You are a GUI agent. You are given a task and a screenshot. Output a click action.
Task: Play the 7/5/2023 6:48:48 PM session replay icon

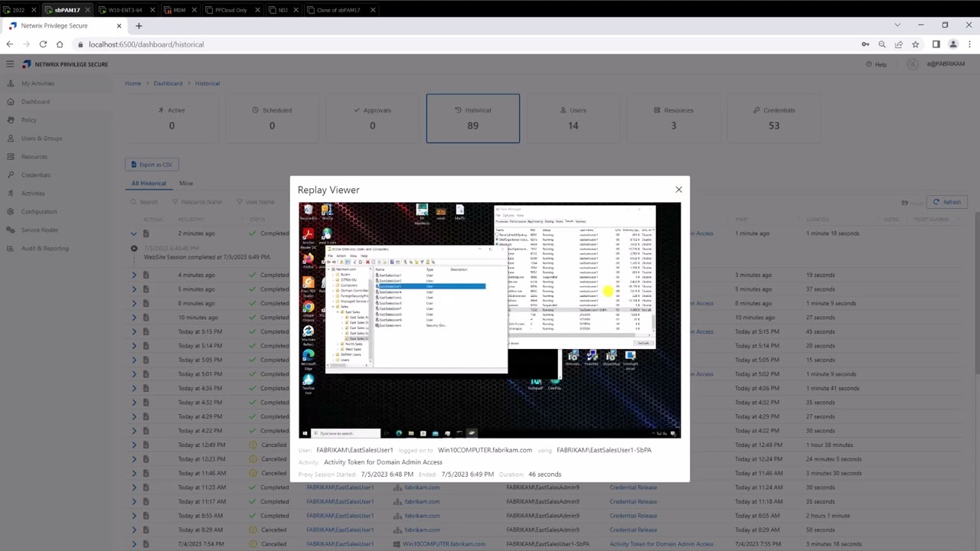(x=134, y=249)
